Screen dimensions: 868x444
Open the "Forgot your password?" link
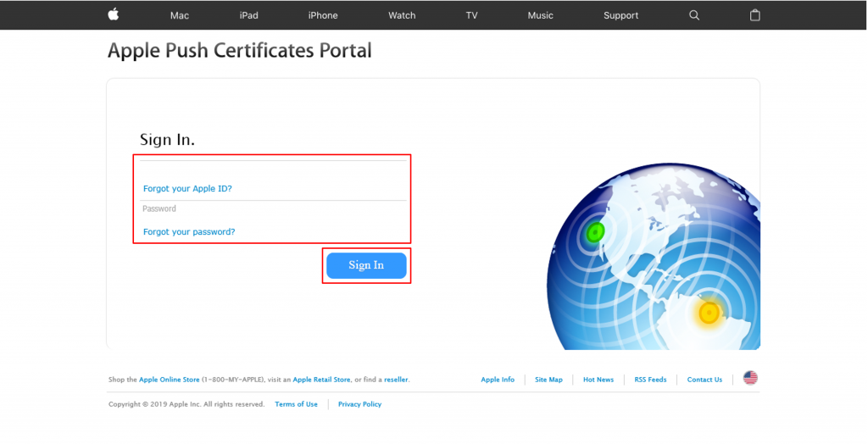click(x=189, y=232)
